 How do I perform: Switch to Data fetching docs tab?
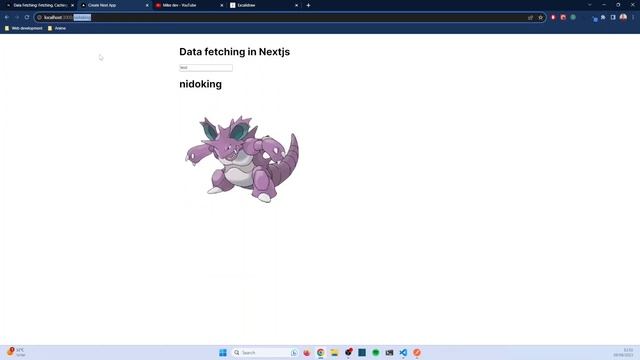click(39, 5)
